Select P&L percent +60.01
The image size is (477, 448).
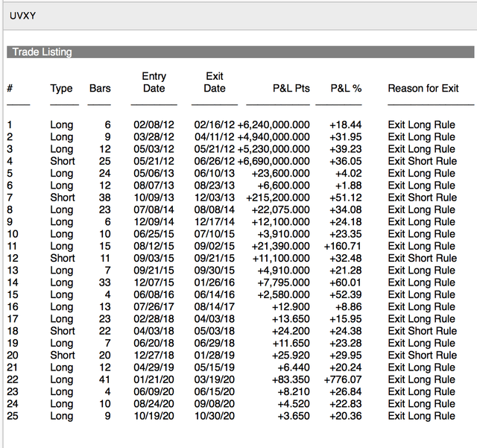coord(346,283)
